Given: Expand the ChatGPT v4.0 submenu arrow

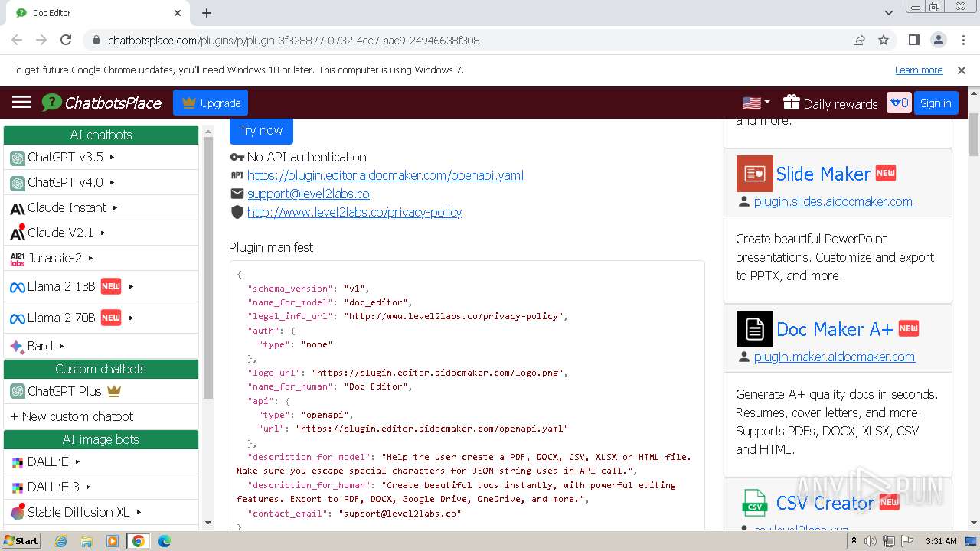Looking at the screenshot, I should tap(113, 183).
